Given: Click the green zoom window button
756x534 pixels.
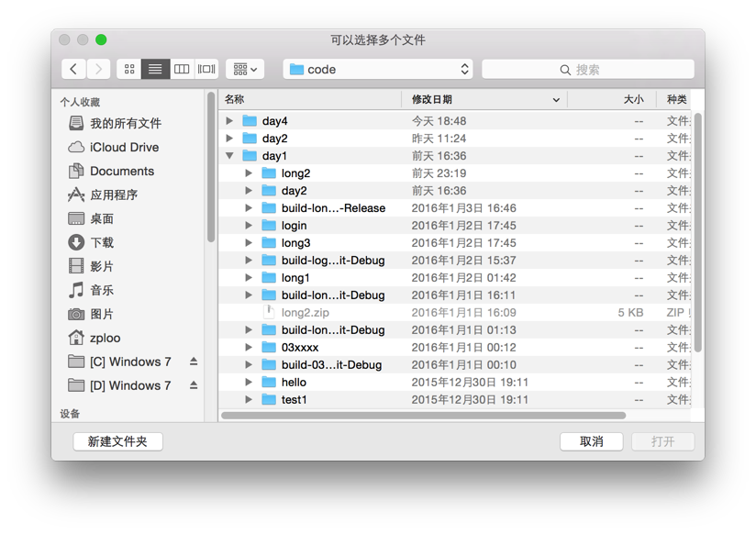Looking at the screenshot, I should pyautogui.click(x=101, y=39).
